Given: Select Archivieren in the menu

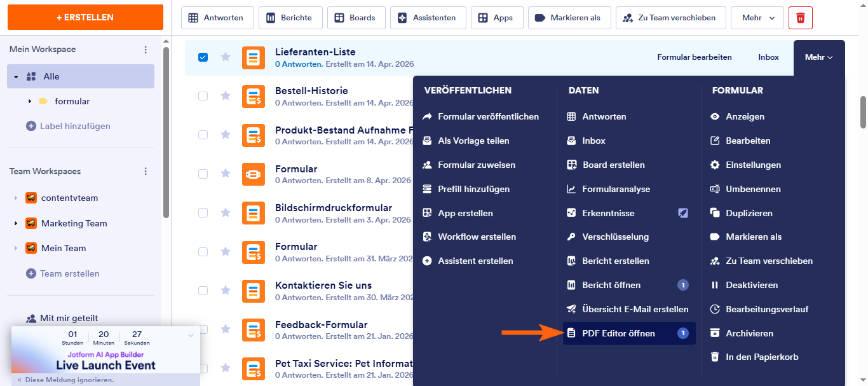Looking at the screenshot, I should pos(742,333).
